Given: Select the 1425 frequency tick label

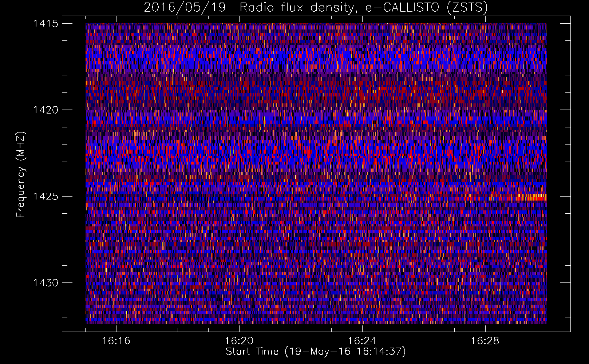Looking at the screenshot, I should (46, 197).
